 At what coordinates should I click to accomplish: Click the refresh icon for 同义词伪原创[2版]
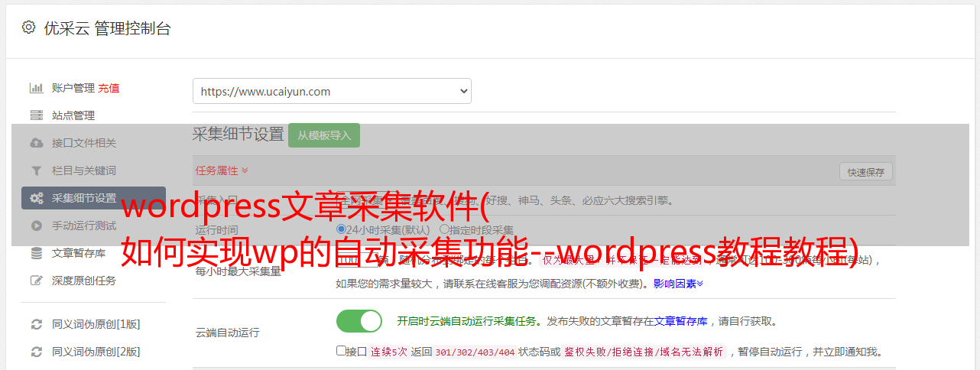point(36,352)
